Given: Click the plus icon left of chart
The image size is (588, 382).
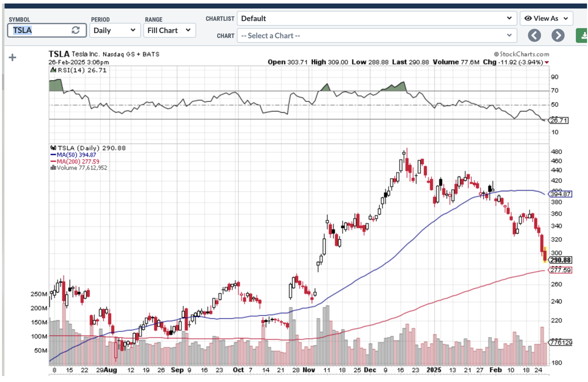Looking at the screenshot, I should (12, 57).
